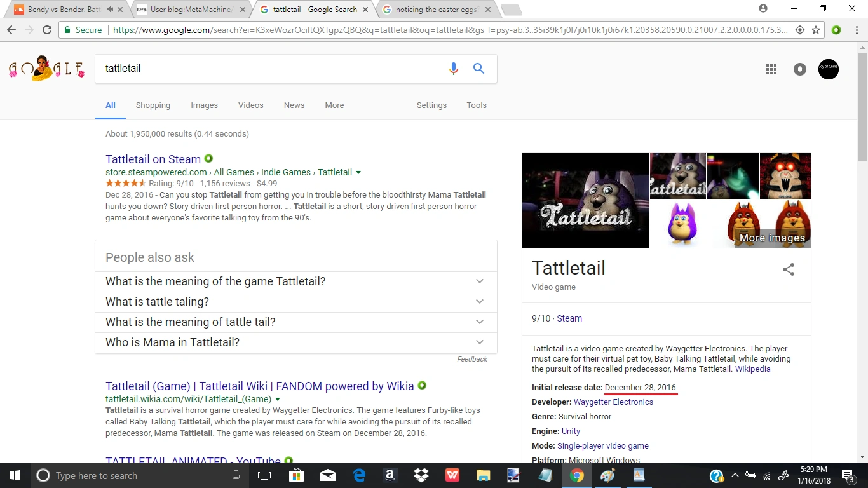The width and height of the screenshot is (868, 488).
Task: Go back with the browser back arrow
Action: tap(11, 30)
